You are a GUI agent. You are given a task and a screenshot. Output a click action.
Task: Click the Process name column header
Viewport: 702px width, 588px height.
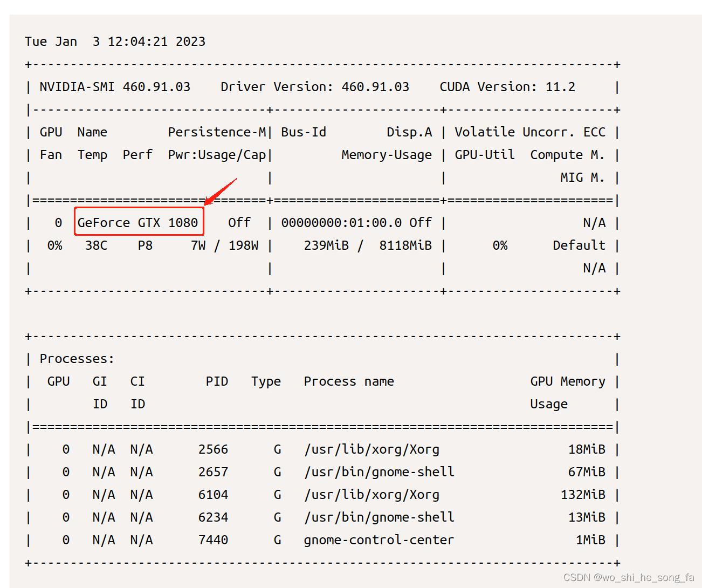click(349, 381)
